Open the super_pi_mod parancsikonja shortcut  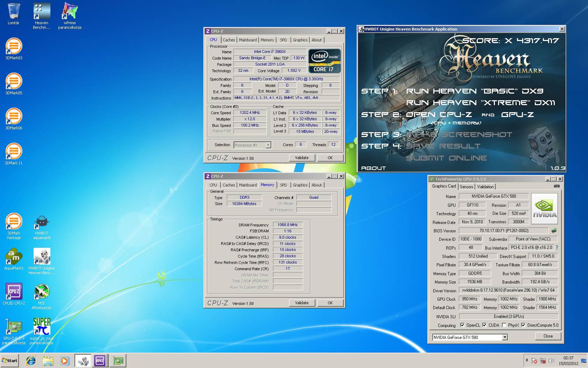42,331
